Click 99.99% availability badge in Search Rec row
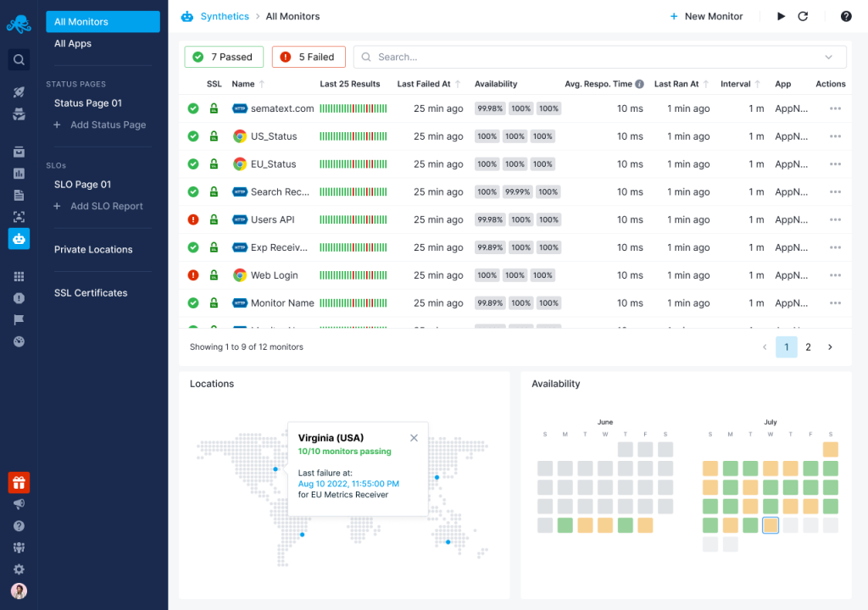The height and width of the screenshot is (610, 868). point(518,192)
